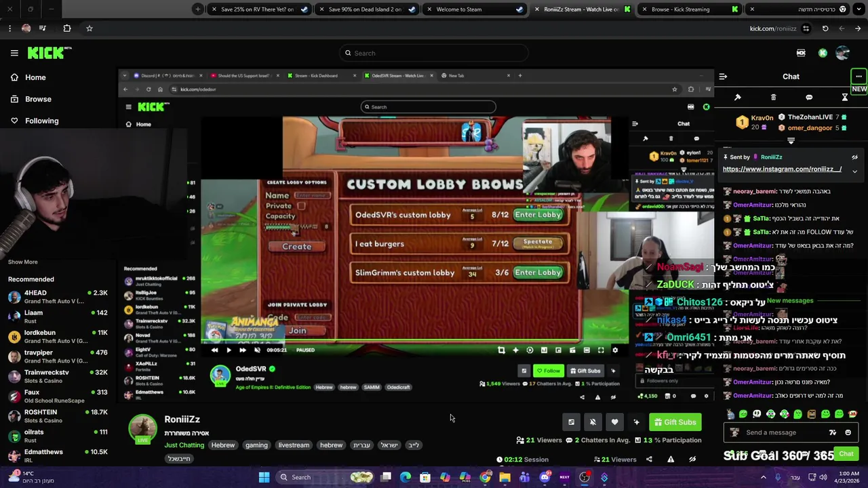The width and height of the screenshot is (868, 488).
Task: Expand the gift leaderboard arrow
Action: (x=791, y=140)
